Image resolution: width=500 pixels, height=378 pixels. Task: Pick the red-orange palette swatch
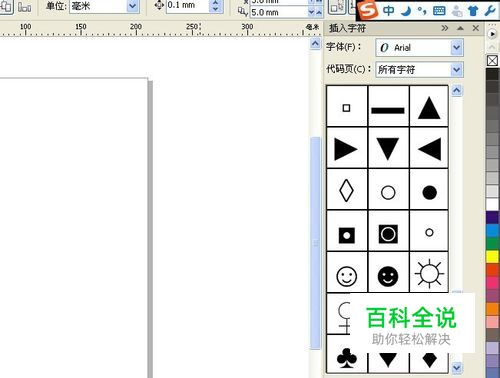pos(492,270)
